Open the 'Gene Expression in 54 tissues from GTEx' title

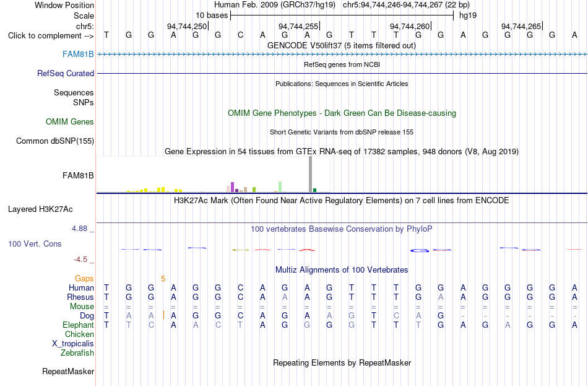point(342,151)
